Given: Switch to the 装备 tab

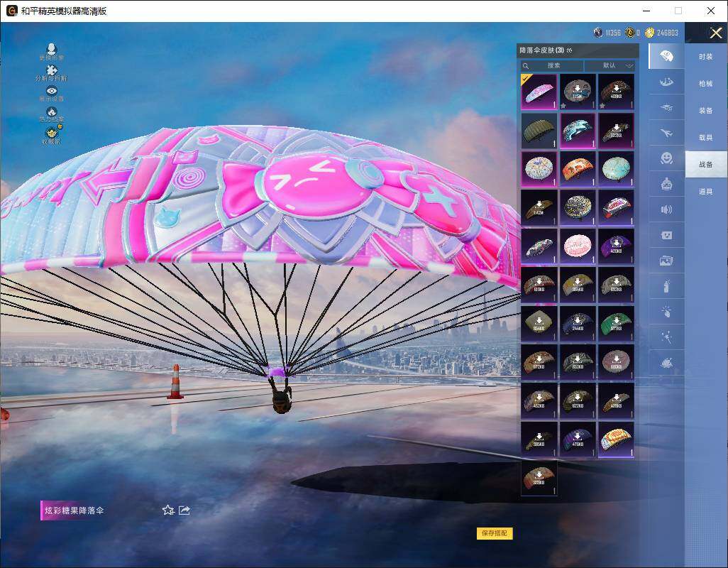Looking at the screenshot, I should 706,111.
